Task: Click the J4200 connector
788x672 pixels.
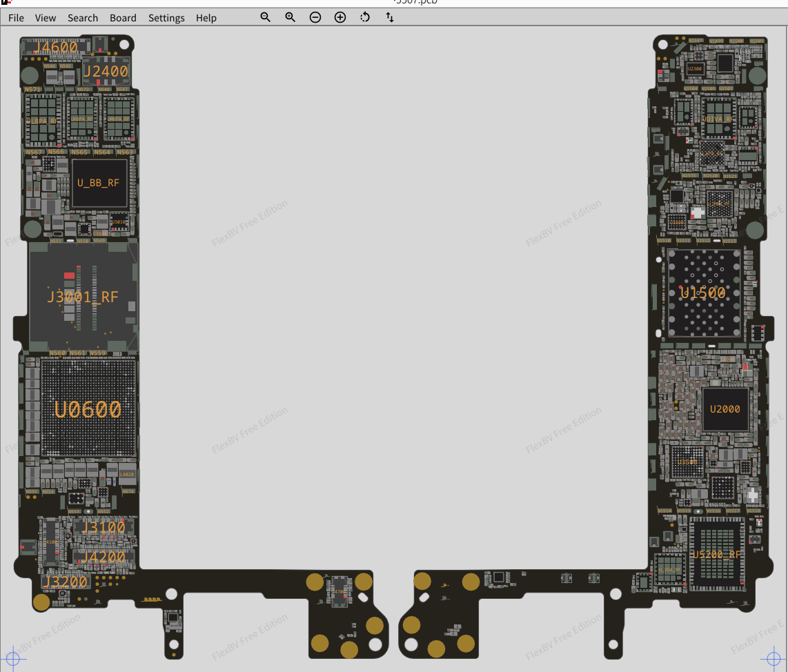Action: pos(103,557)
